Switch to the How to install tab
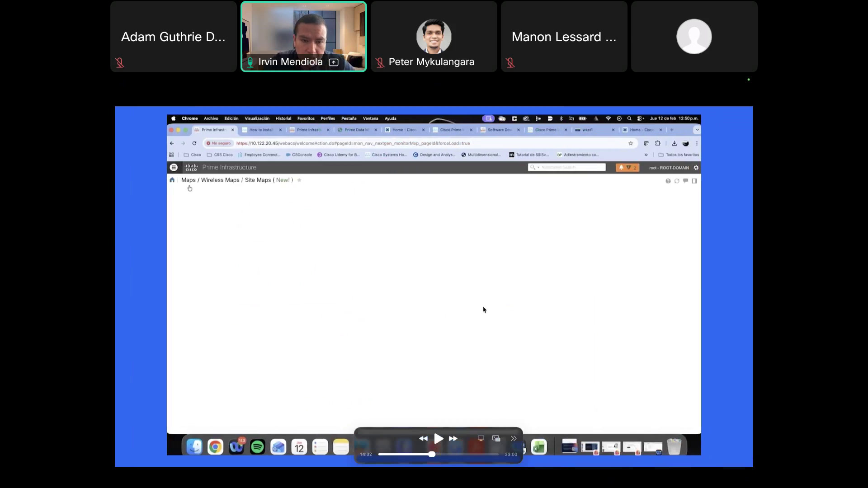868x488 pixels. pos(261,130)
